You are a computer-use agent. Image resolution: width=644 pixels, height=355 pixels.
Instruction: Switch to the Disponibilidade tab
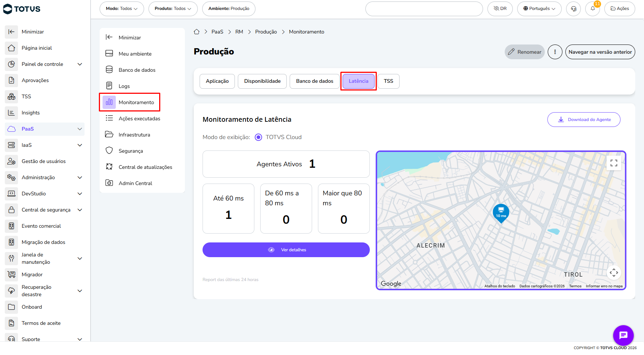click(262, 81)
